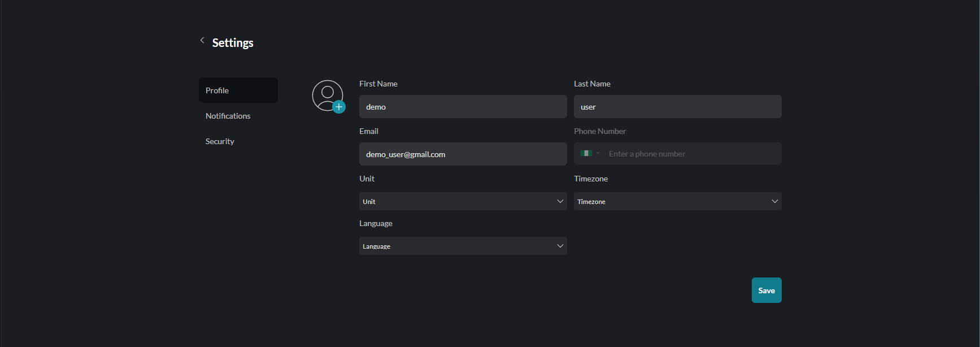Focus the First Name field containing demo
This screenshot has height=347, width=980.
463,107
